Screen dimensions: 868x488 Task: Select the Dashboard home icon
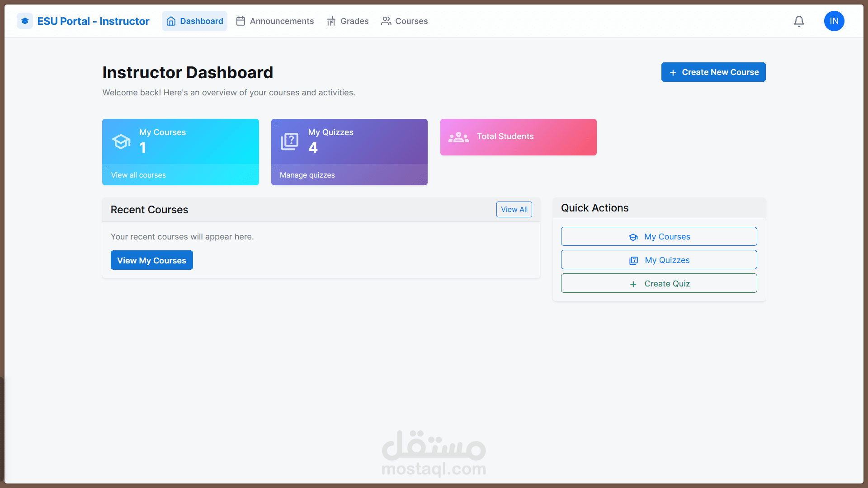pyautogui.click(x=171, y=21)
